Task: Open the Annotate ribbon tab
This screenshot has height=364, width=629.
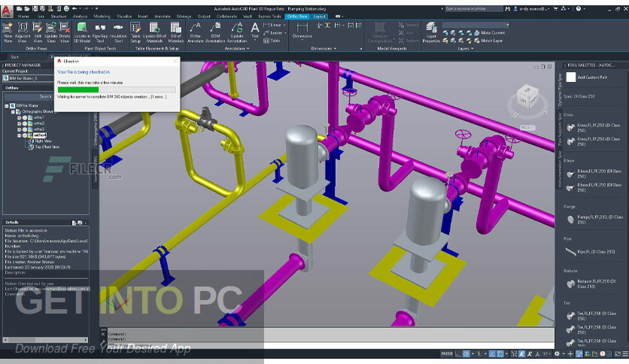Action: click(x=163, y=17)
